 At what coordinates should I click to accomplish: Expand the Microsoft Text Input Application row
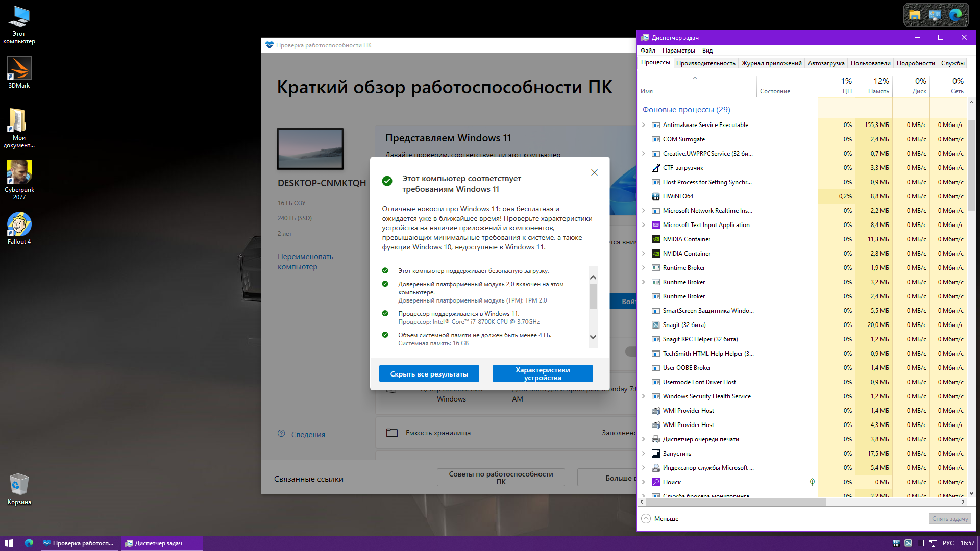644,225
